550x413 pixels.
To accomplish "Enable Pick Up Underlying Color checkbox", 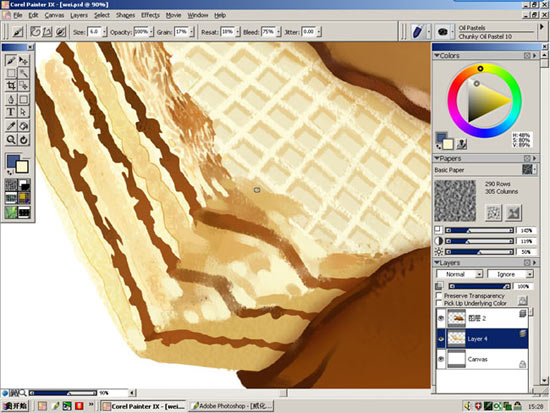I will coord(438,303).
